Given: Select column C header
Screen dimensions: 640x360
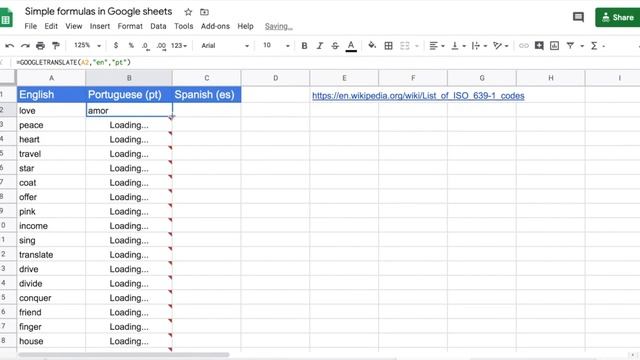Looking at the screenshot, I should [207, 78].
